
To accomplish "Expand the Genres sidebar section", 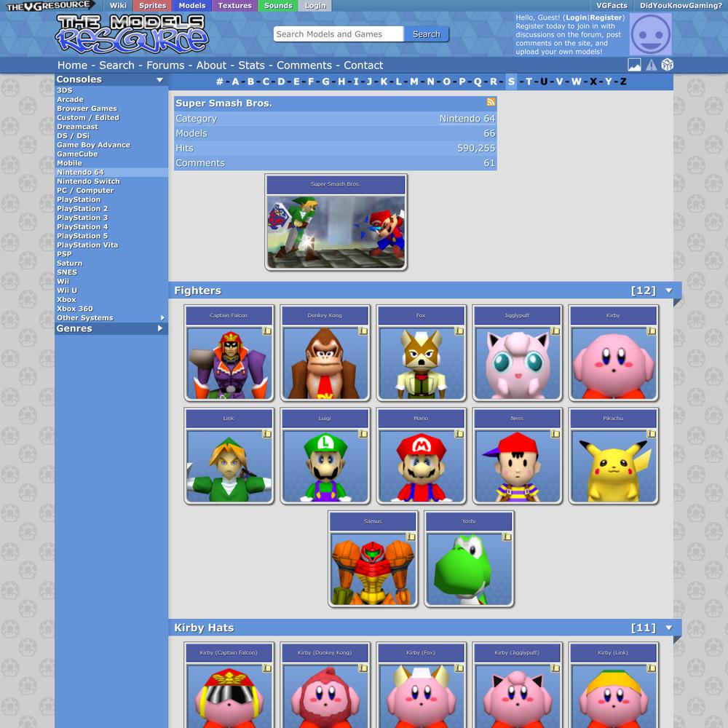I will click(159, 328).
